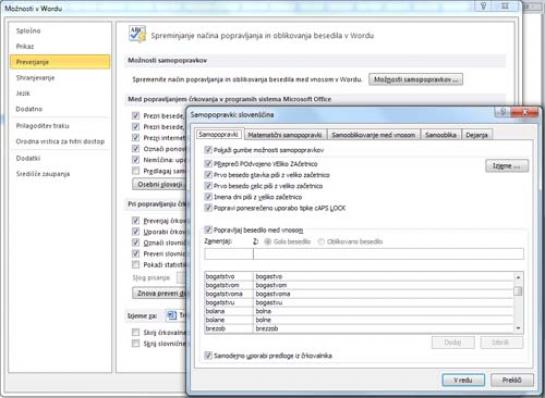Viewport: 545px width, 398px height.
Task: Select Preverjanje category in sidebar
Action: [x=60, y=62]
